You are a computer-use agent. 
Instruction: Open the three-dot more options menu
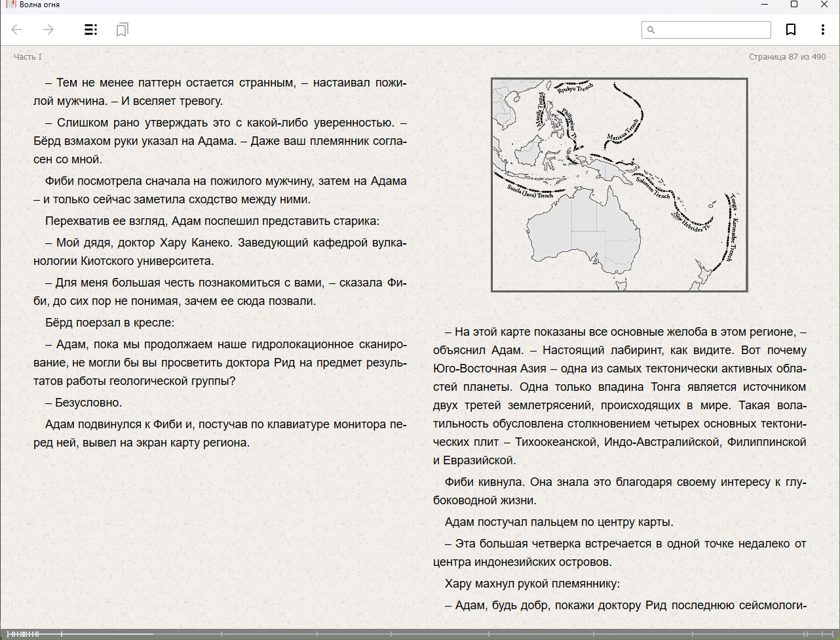click(x=822, y=30)
